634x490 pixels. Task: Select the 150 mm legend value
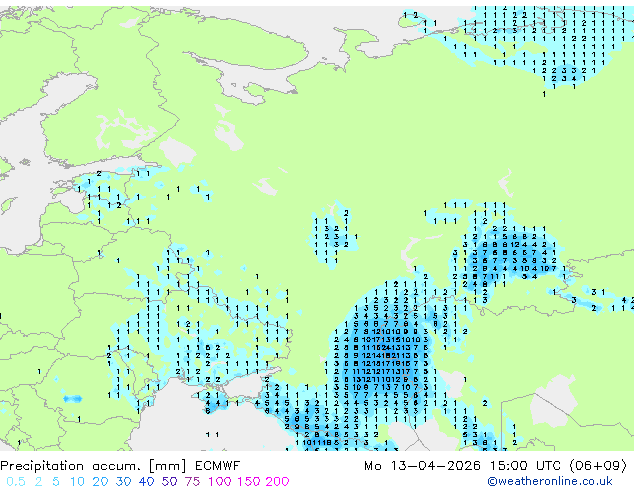click(249, 482)
